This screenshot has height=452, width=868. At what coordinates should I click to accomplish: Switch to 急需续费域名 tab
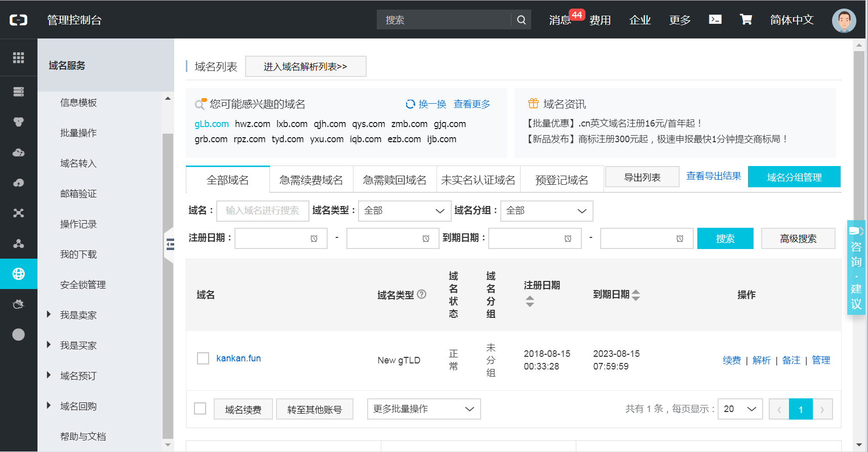pos(311,180)
